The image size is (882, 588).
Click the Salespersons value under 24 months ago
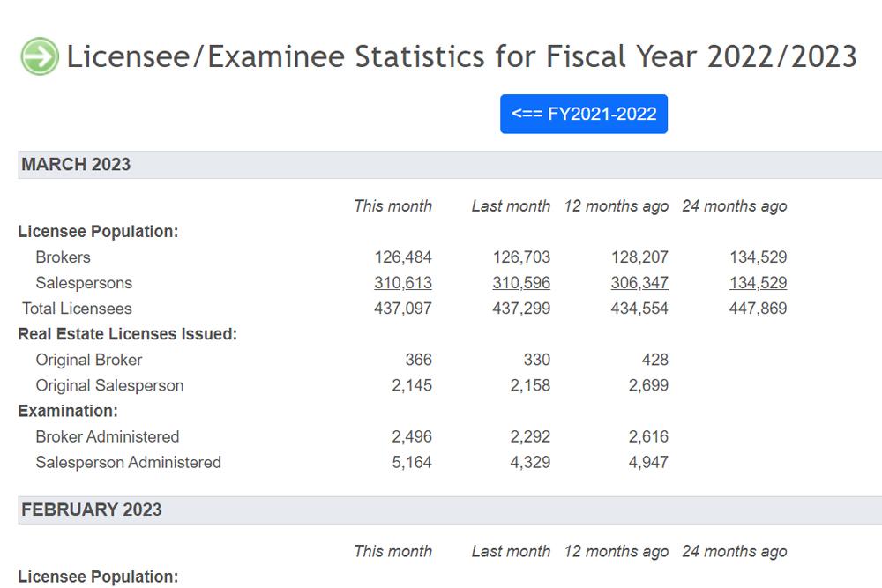[758, 283]
